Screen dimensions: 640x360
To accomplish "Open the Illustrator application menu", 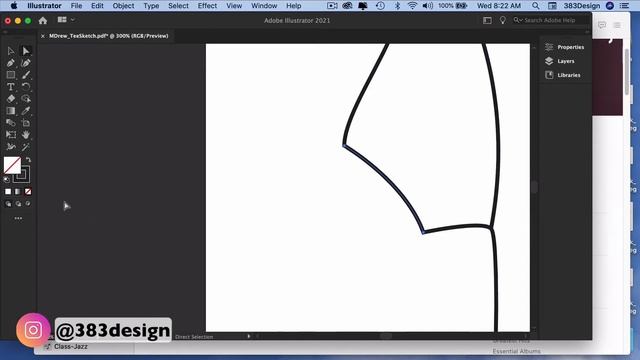I will [x=44, y=6].
